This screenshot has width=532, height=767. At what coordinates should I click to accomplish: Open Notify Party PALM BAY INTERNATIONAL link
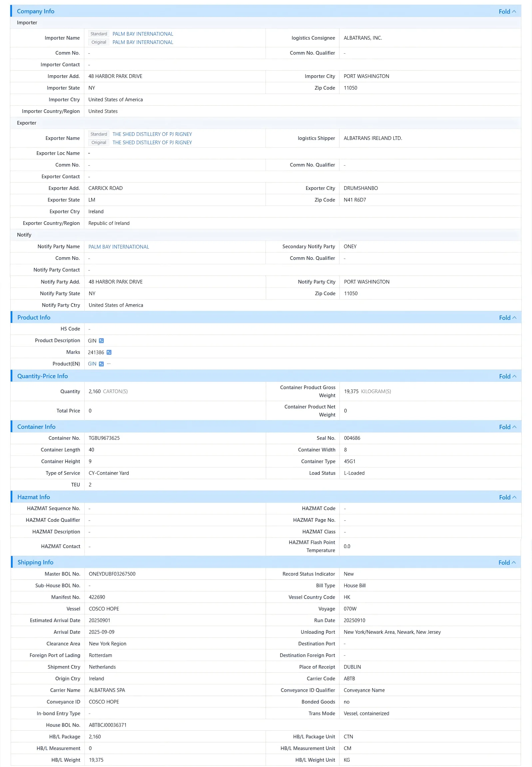[119, 247]
